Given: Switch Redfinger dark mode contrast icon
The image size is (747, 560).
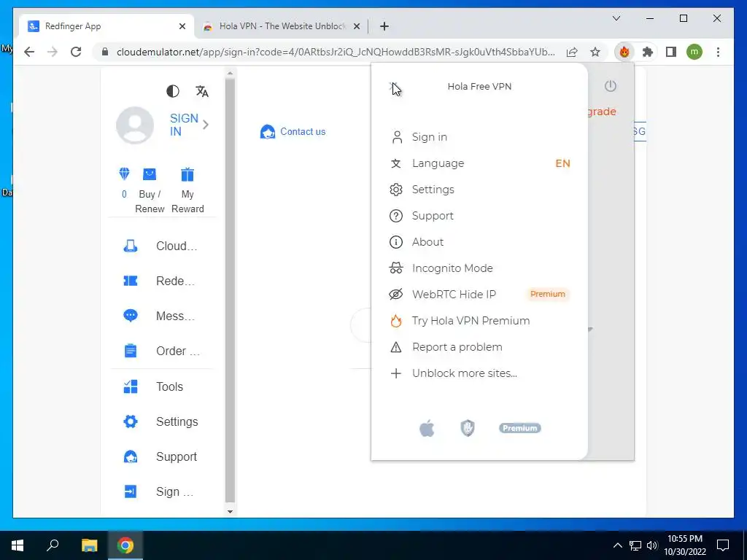Looking at the screenshot, I should [172, 91].
